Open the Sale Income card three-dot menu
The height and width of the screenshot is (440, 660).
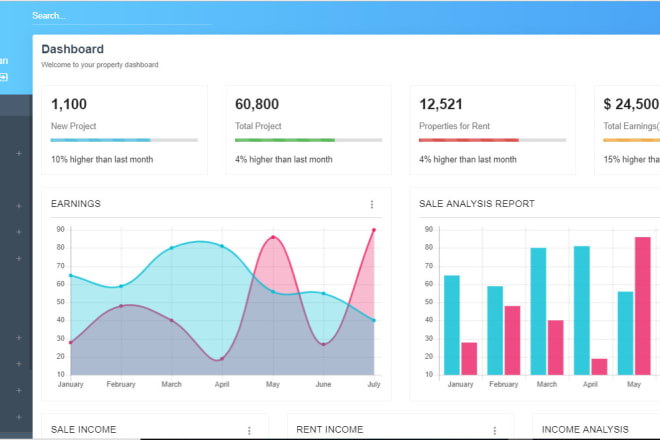coord(249,430)
